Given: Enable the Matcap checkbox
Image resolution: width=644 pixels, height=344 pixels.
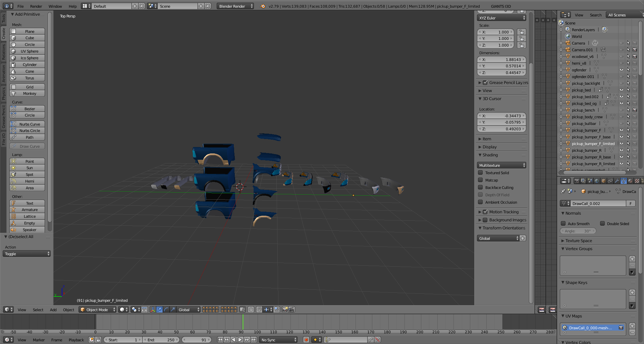Looking at the screenshot, I should click(x=480, y=180).
